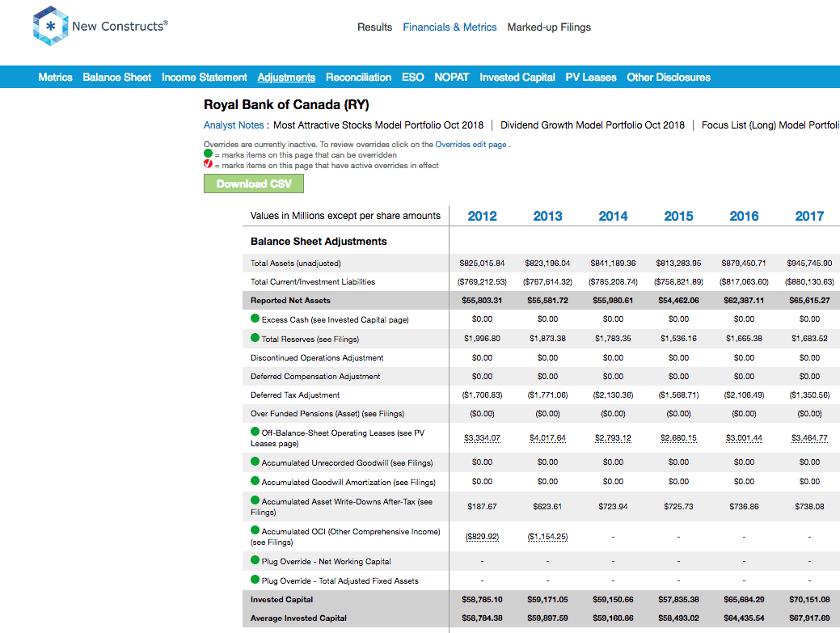
Task: Switch to the Balance Sheet tab
Action: pos(116,77)
